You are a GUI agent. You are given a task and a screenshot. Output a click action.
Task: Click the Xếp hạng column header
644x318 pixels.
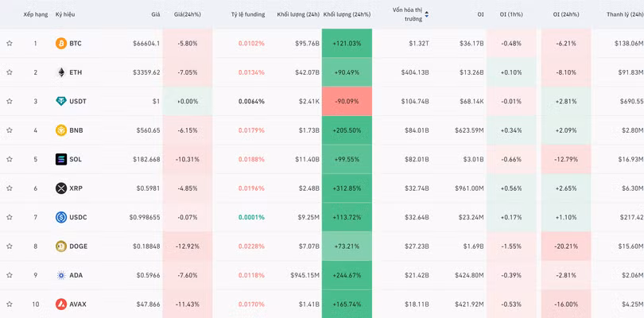(x=35, y=14)
